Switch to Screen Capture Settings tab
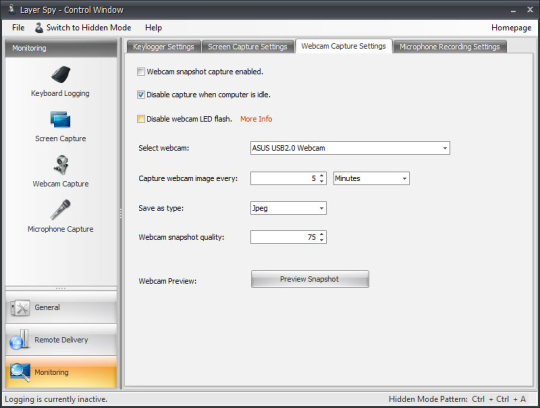The height and width of the screenshot is (408, 540). (x=248, y=47)
